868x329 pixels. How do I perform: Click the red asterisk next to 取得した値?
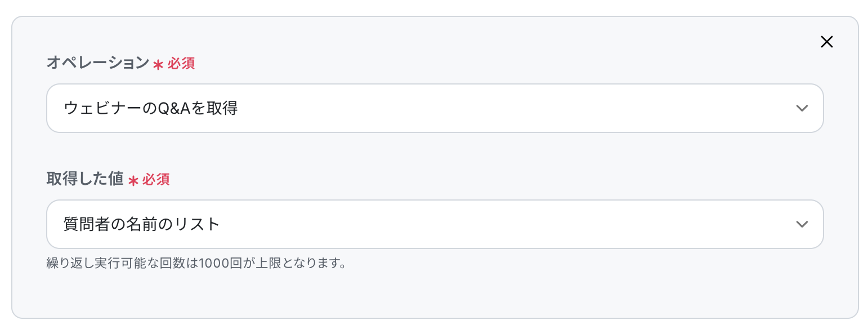coord(133,181)
